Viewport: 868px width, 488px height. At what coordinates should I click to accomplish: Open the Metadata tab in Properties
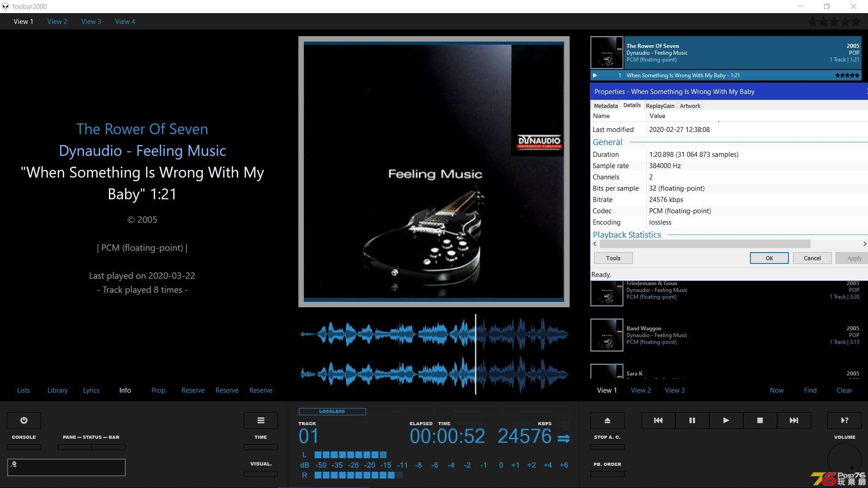(x=605, y=106)
